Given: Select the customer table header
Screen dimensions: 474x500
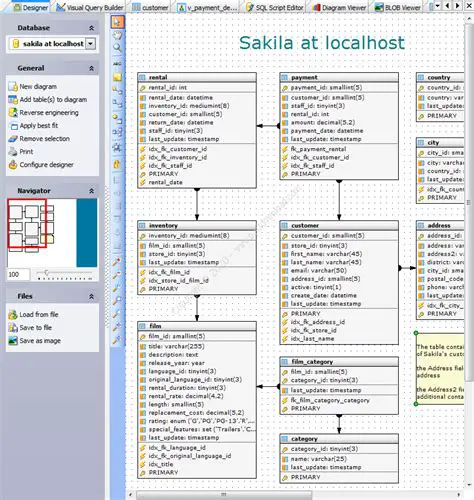Looking at the screenshot, I should point(339,226).
